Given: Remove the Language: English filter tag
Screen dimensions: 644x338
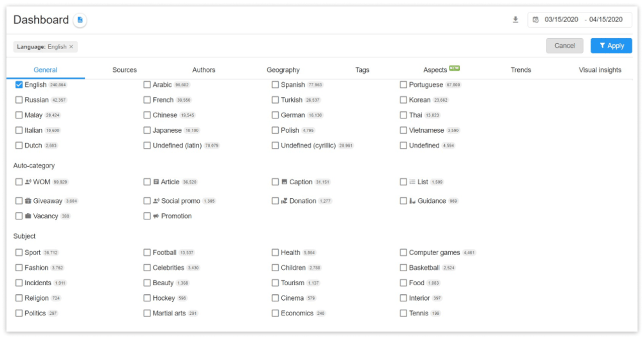Looking at the screenshot, I should pyautogui.click(x=71, y=47).
